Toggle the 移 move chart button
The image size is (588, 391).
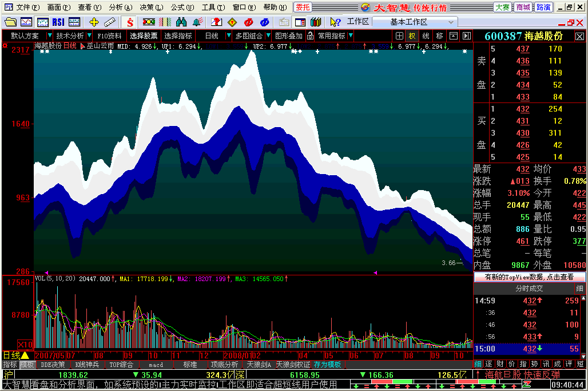point(439,35)
